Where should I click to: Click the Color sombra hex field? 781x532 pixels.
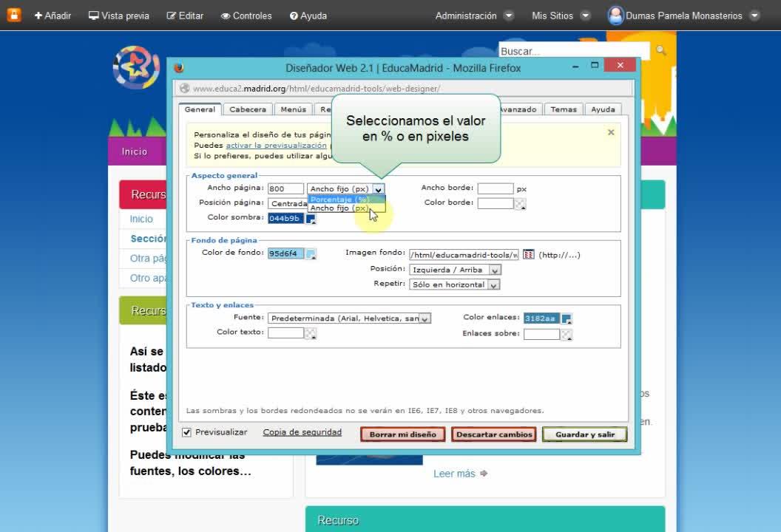pos(285,218)
